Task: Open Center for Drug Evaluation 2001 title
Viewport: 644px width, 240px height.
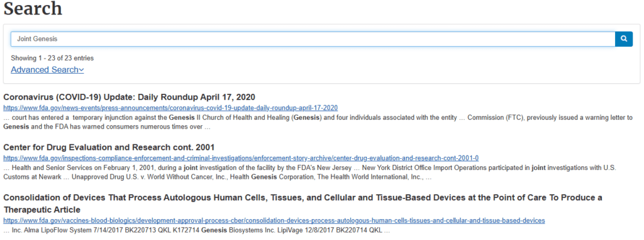Action: pyautogui.click(x=109, y=147)
